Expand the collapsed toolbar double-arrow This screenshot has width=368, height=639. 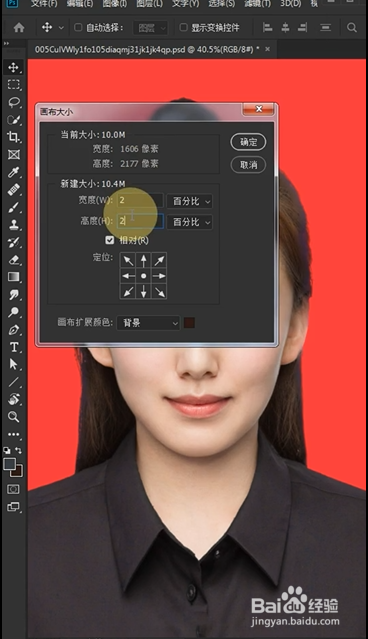click(x=6, y=43)
